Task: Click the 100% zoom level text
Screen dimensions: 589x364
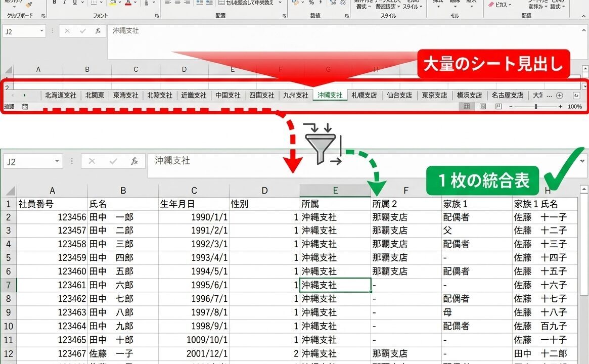Action: [x=574, y=107]
